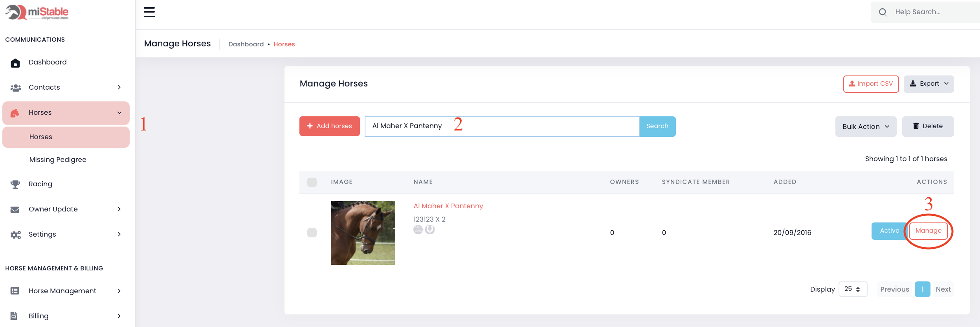The image size is (980, 327).
Task: Click the Billing document icon
Action: point(14,316)
